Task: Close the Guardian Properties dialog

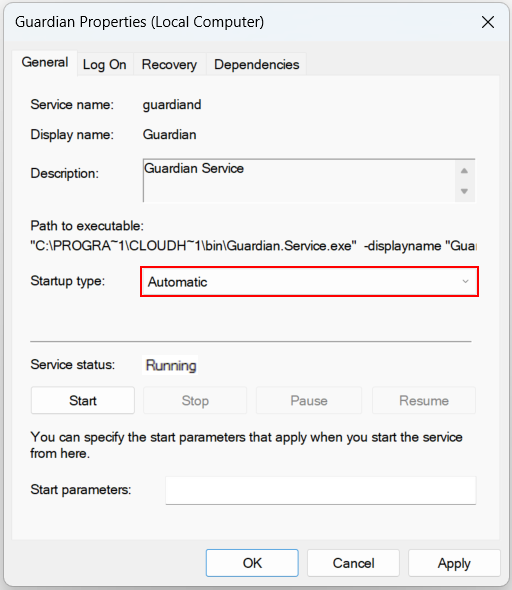Action: 488,22
